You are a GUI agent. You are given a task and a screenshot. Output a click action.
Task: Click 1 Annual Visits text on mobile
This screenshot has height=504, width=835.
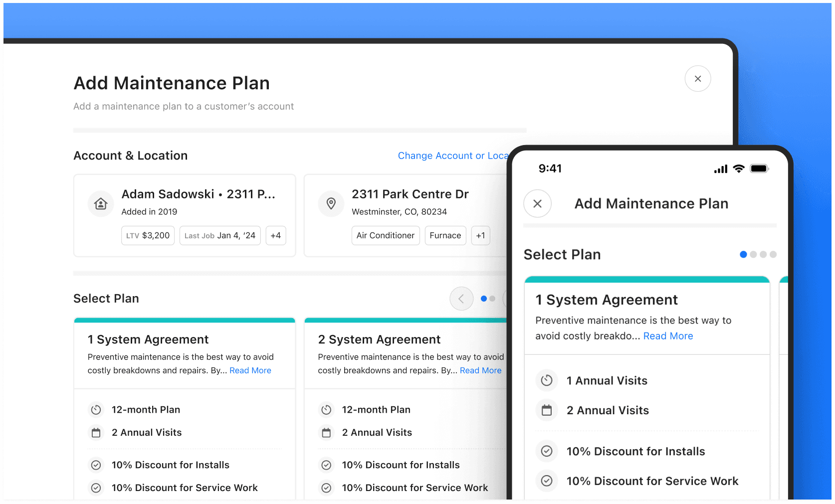pyautogui.click(x=607, y=380)
